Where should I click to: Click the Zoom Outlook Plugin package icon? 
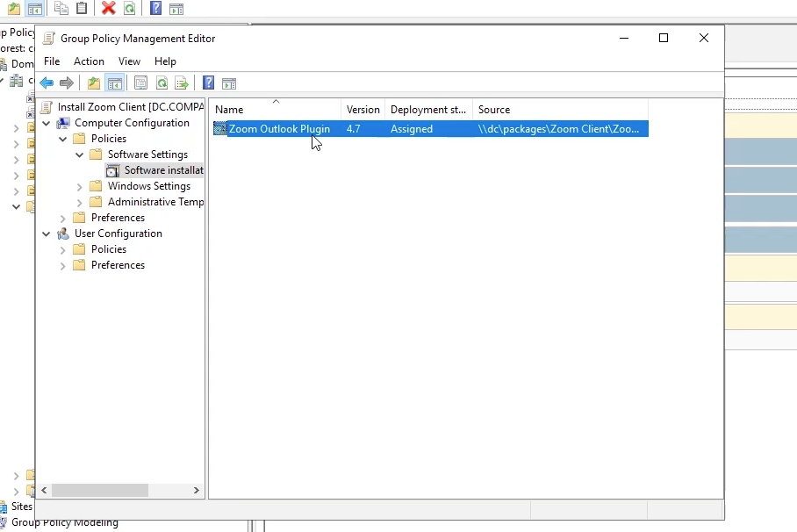tap(219, 129)
